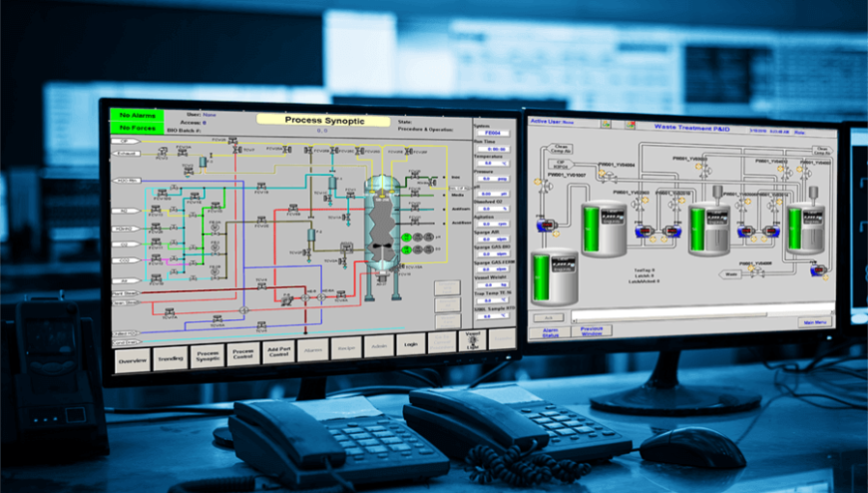868x493 pixels.
Task: Click the FCV08 valve on the red line
Action: tap(293, 209)
